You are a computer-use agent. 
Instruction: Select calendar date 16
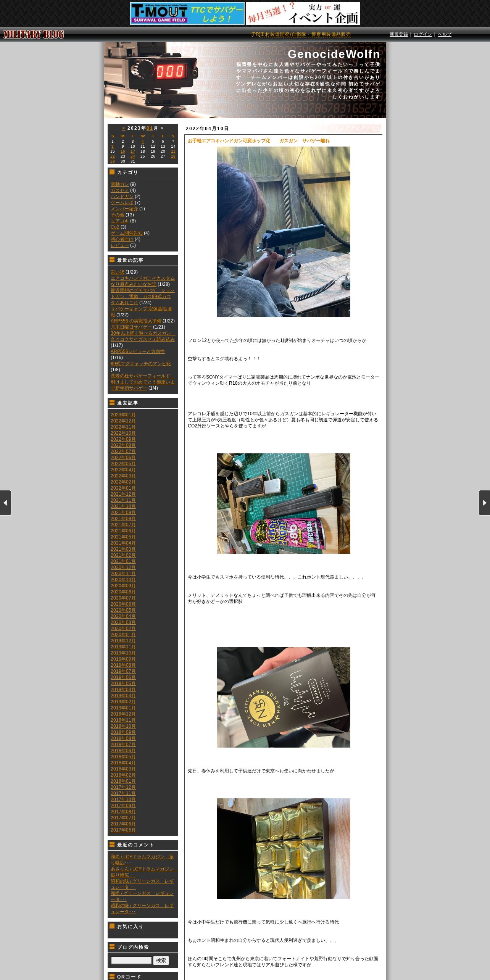coord(122,152)
